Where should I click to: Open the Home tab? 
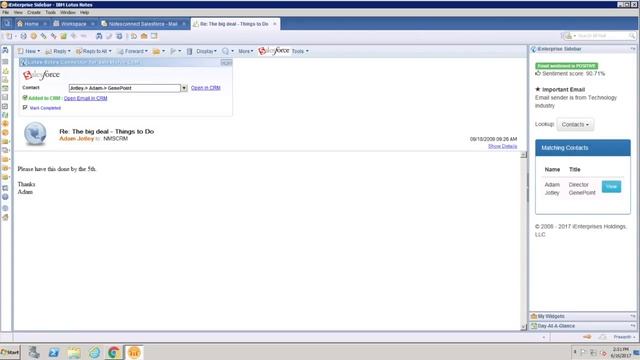(x=31, y=24)
